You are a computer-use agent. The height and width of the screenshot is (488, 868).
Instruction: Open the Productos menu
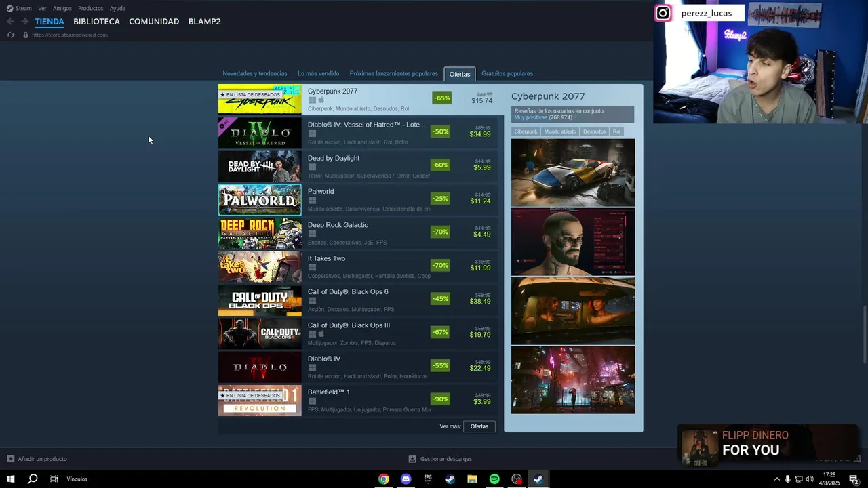tap(91, 8)
